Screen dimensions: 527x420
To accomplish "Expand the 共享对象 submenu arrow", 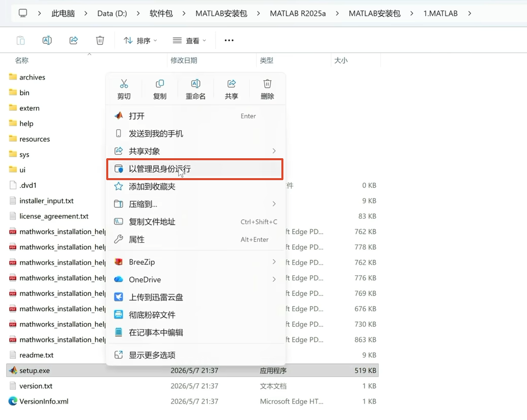I will (274, 151).
